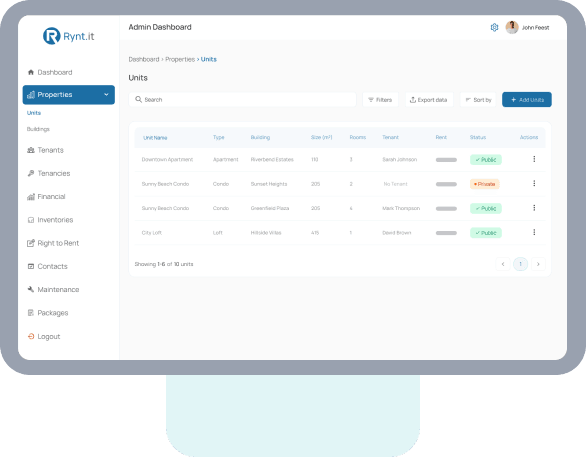Sort by the Type column header
This screenshot has width=586, height=457.
coord(219,138)
